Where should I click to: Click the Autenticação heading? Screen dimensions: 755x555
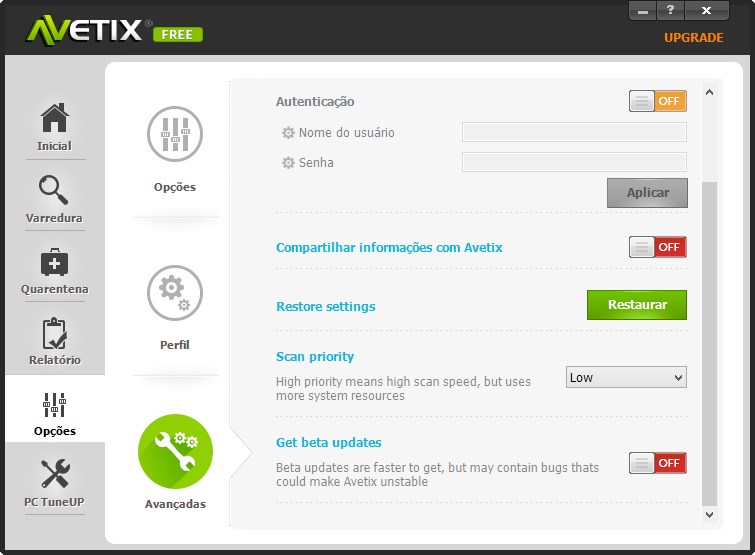click(x=315, y=102)
